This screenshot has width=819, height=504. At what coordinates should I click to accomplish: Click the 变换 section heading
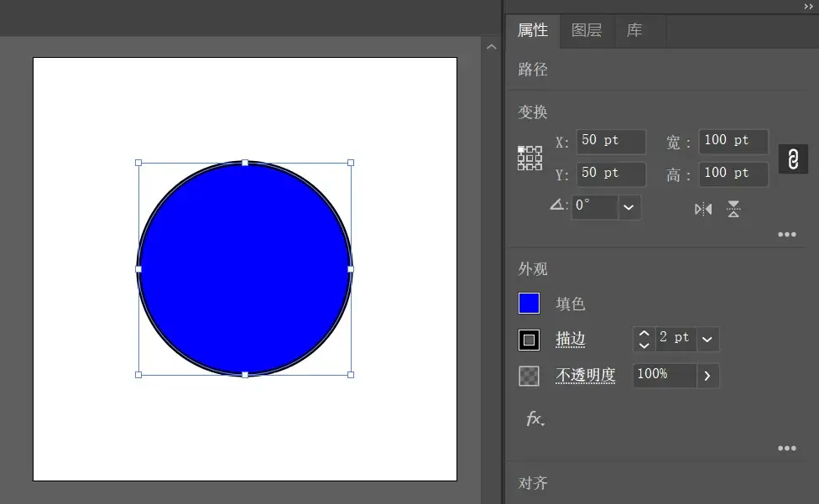coord(533,112)
